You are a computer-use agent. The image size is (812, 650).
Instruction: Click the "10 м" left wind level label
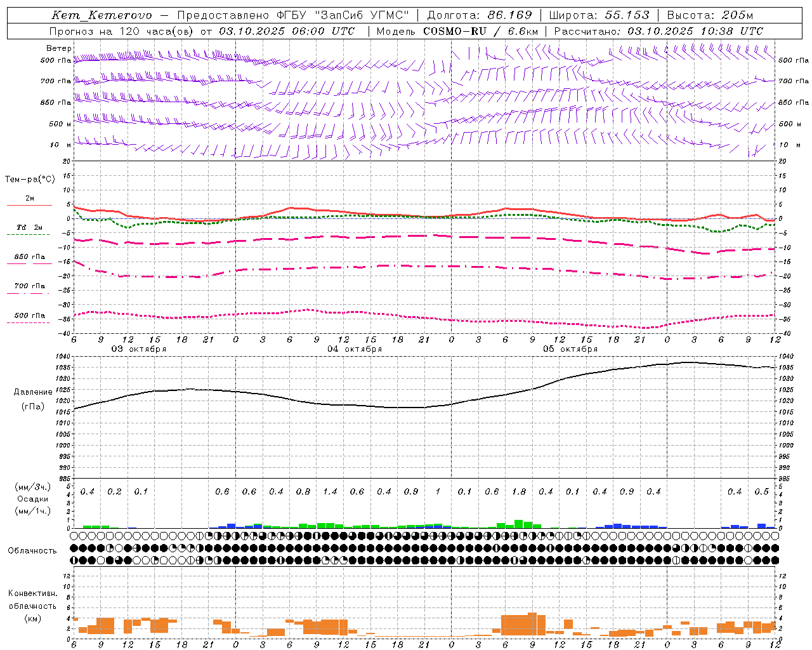pos(61,145)
